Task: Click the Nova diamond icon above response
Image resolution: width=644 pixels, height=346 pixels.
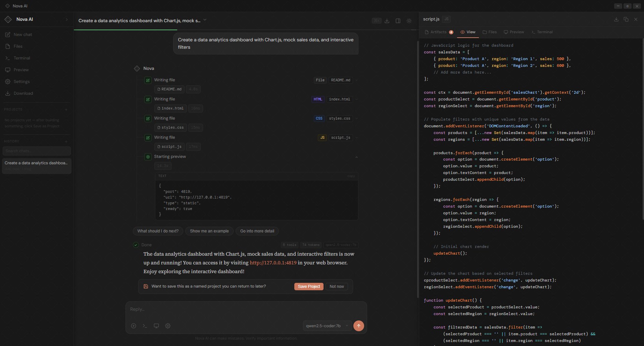Action: click(x=137, y=69)
